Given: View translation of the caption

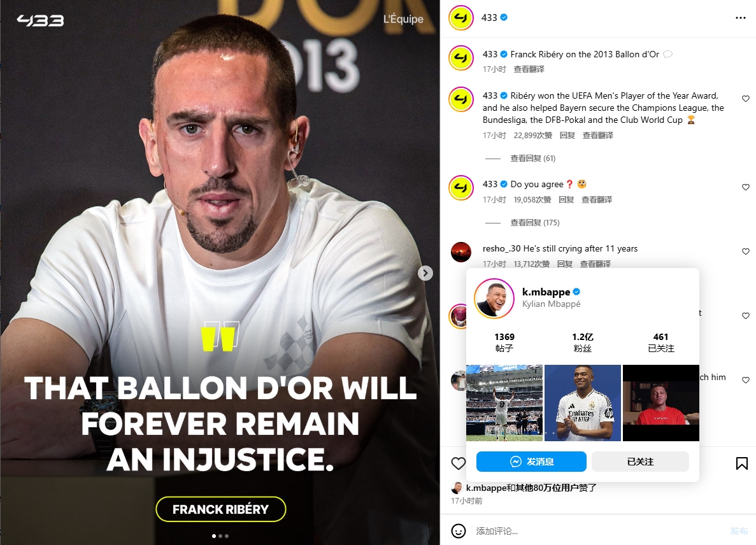Looking at the screenshot, I should tap(529, 69).
